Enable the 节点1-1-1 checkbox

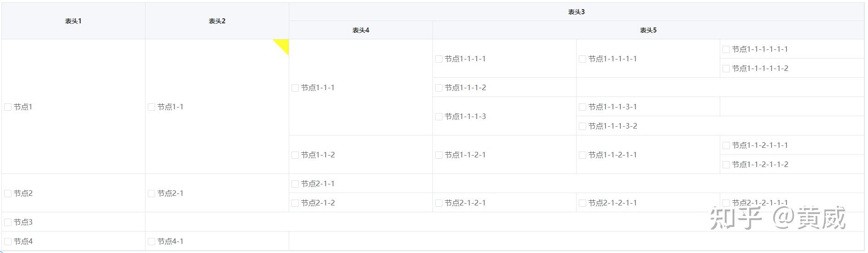tap(295, 88)
